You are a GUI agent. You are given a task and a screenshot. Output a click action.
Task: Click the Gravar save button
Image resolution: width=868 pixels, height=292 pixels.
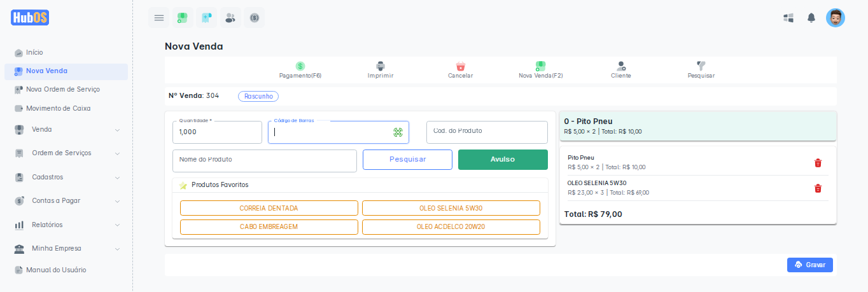(809, 265)
